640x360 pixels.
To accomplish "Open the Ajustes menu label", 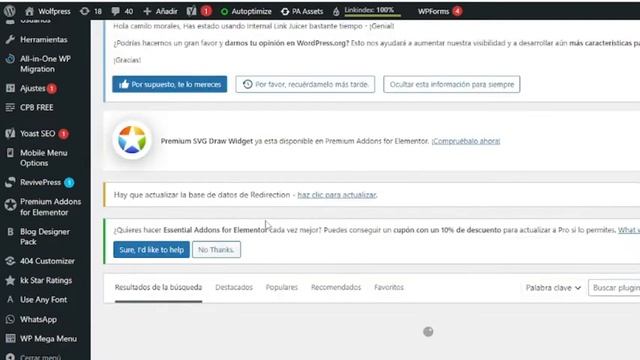I will pyautogui.click(x=33, y=88).
